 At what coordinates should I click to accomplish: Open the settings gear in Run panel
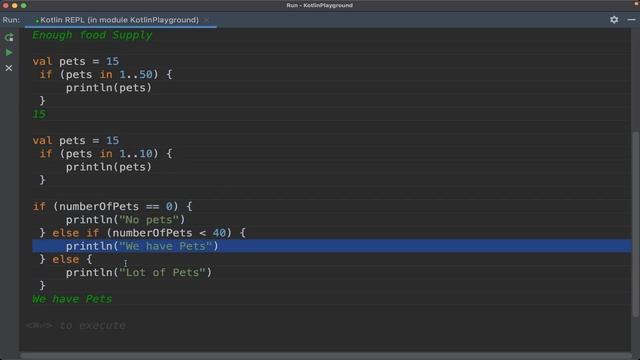click(614, 20)
